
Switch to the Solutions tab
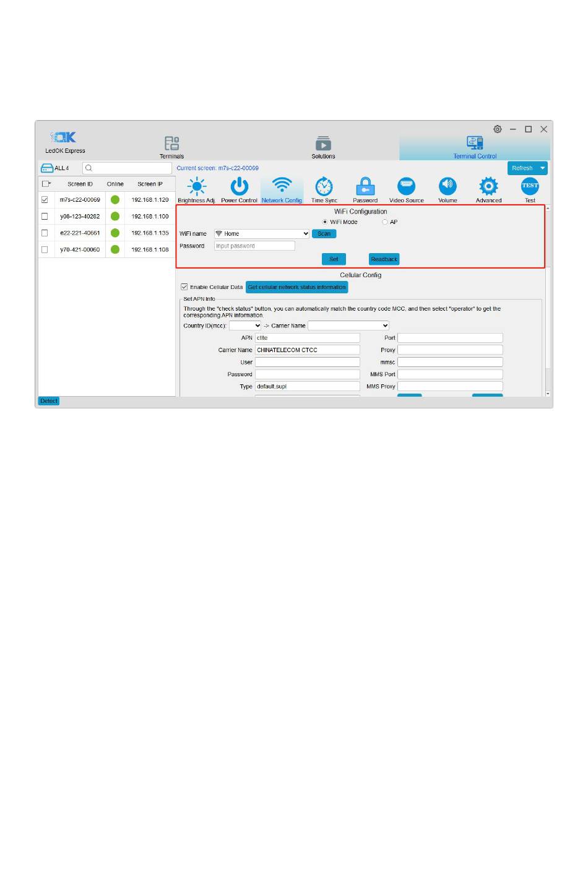pos(323,147)
